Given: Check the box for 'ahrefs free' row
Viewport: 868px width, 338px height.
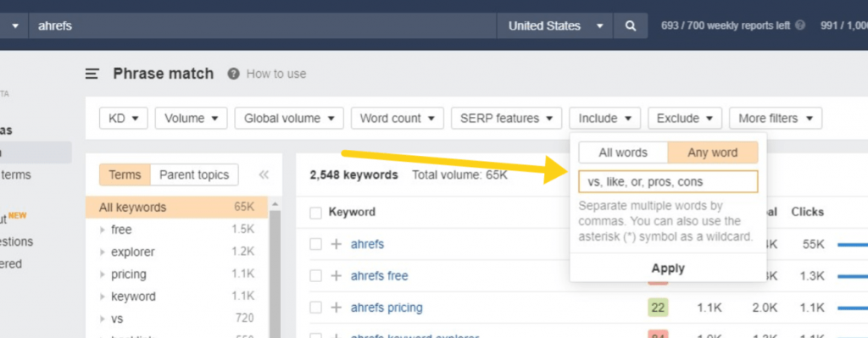Looking at the screenshot, I should tap(315, 275).
